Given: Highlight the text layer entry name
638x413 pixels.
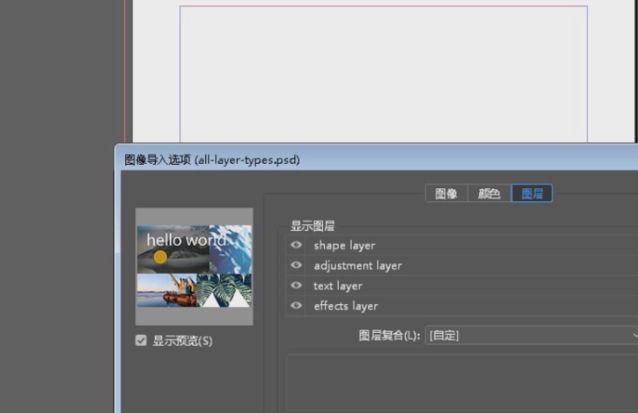Looking at the screenshot, I should point(338,286).
